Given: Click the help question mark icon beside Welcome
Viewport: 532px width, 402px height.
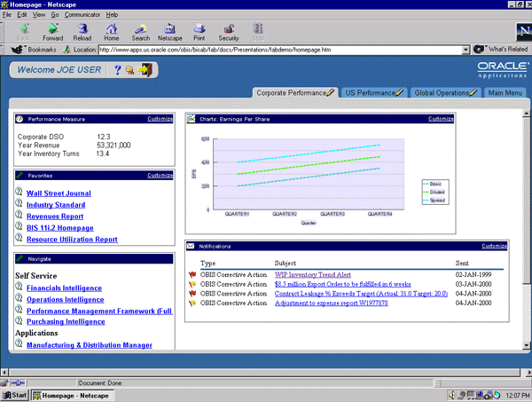Looking at the screenshot, I should coord(118,70).
